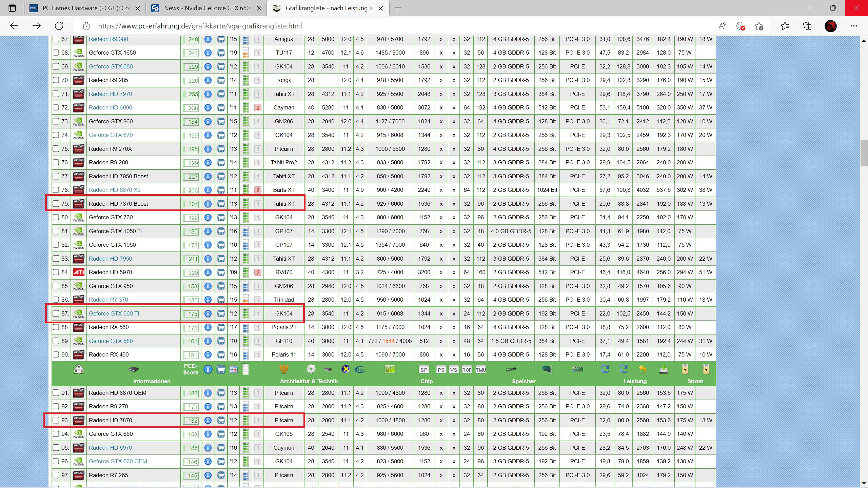Viewport: 868px width, 488px height.
Task: Click the OpenGL icon in header row
Action: pos(359,369)
